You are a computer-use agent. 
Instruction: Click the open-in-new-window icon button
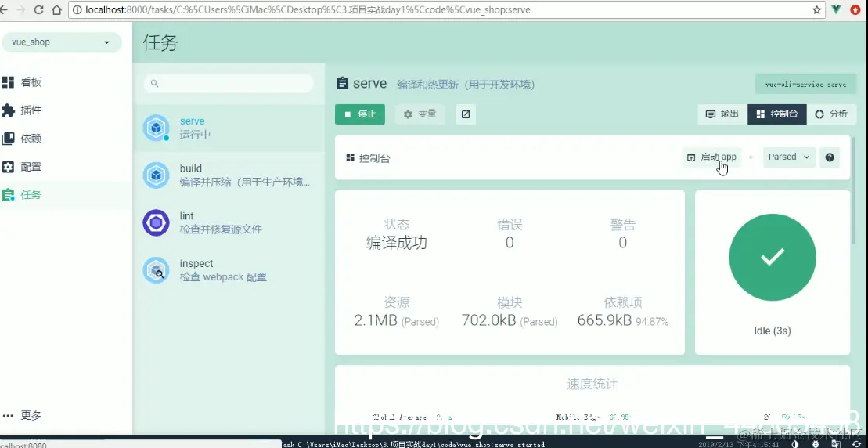[466, 114]
